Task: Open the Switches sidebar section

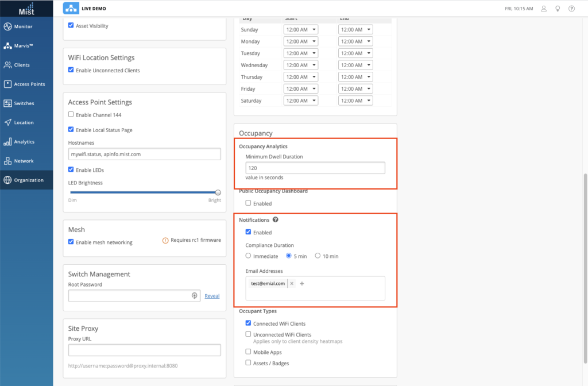Action: 25,103
